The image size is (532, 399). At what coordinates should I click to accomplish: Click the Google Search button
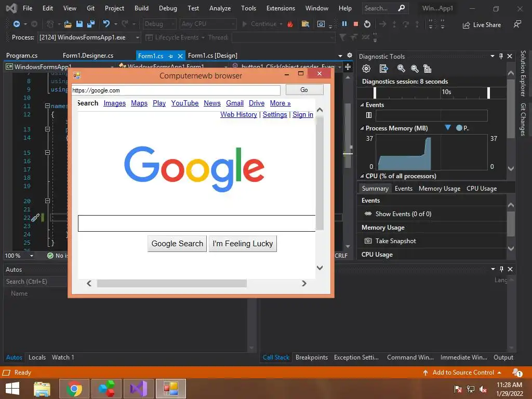177,244
